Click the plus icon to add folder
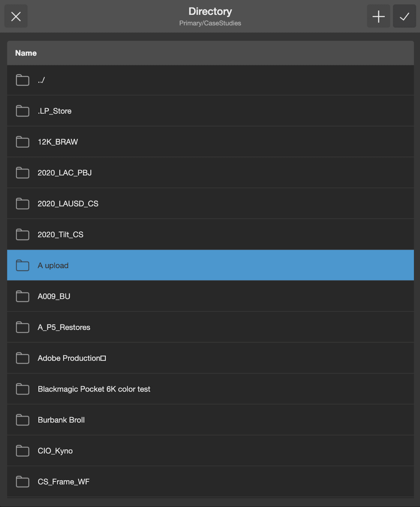This screenshot has height=507, width=420. (x=378, y=16)
